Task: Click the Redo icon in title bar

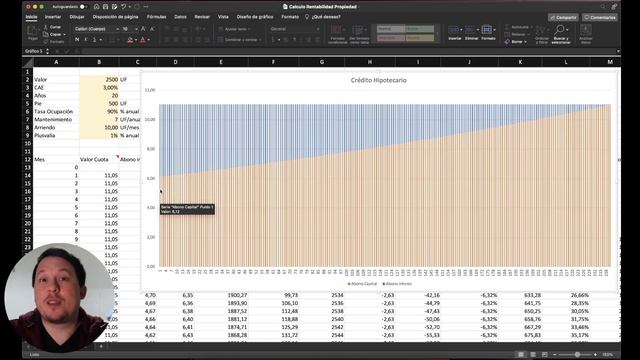Action: pos(136,7)
